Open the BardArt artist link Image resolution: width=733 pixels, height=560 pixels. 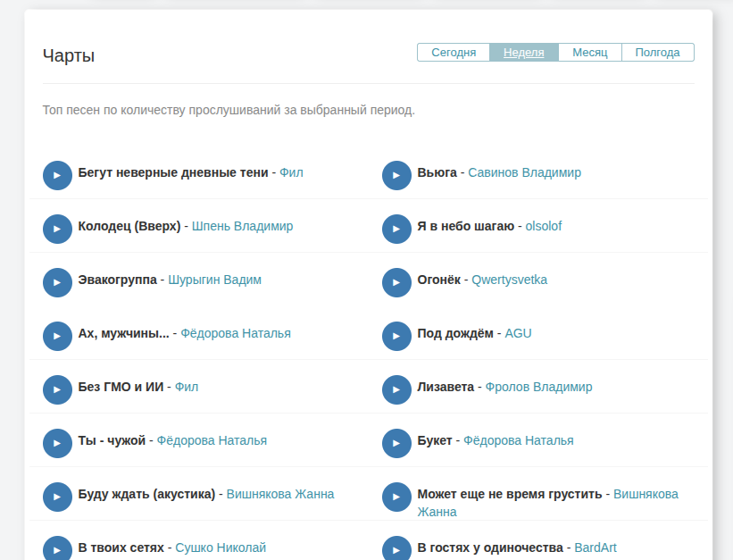[595, 547]
